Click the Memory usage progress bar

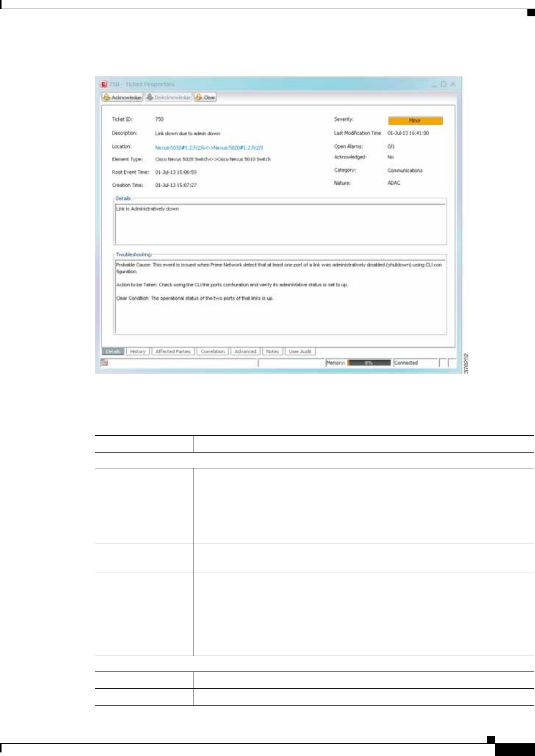(369, 363)
